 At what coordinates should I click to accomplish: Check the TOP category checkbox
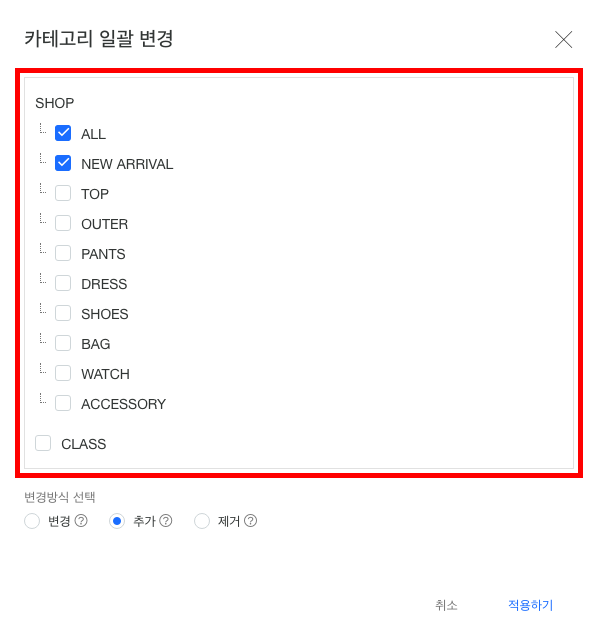tap(63, 193)
